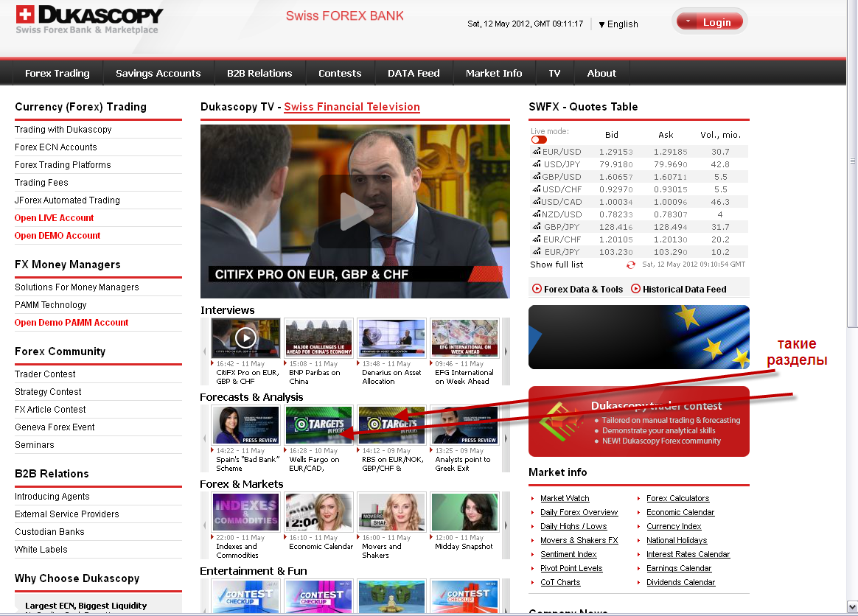This screenshot has height=616, width=858.
Task: Click the Dukascopy trader contest banner
Action: (x=638, y=421)
